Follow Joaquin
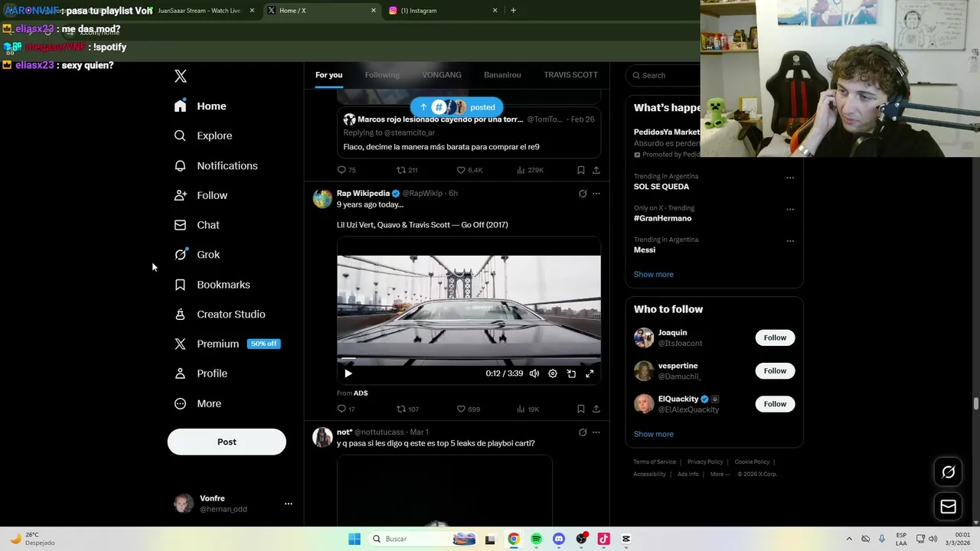This screenshot has width=980, height=551. coord(775,337)
